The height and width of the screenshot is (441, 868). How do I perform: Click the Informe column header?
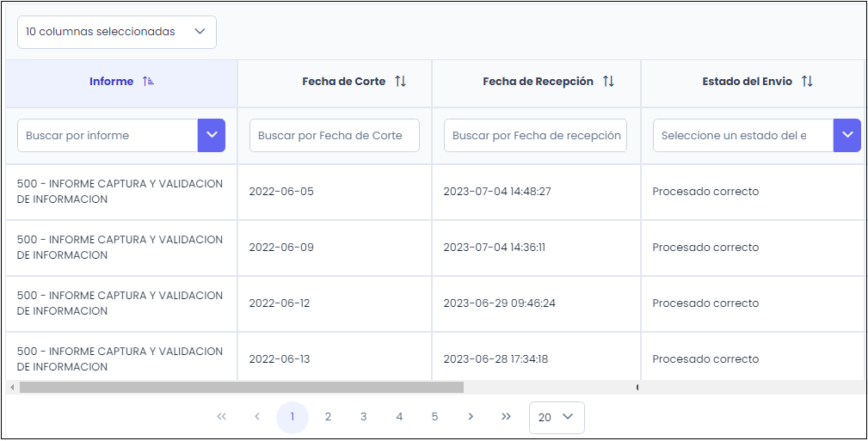click(x=112, y=82)
